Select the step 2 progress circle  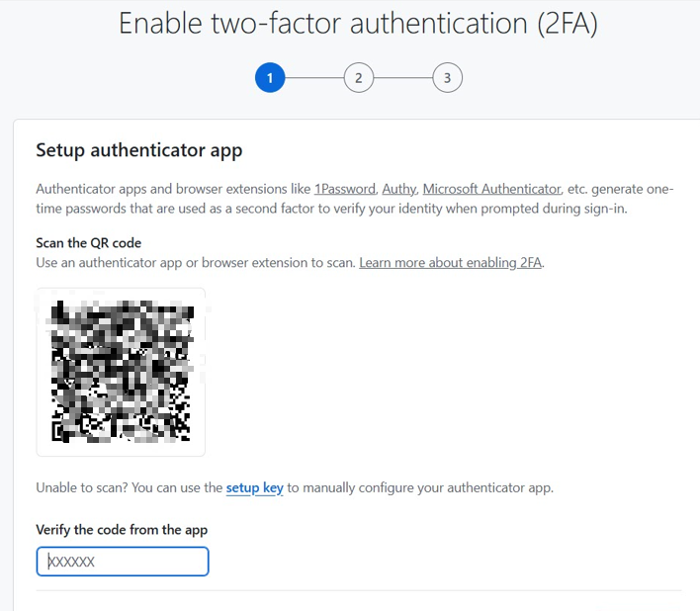(x=358, y=77)
